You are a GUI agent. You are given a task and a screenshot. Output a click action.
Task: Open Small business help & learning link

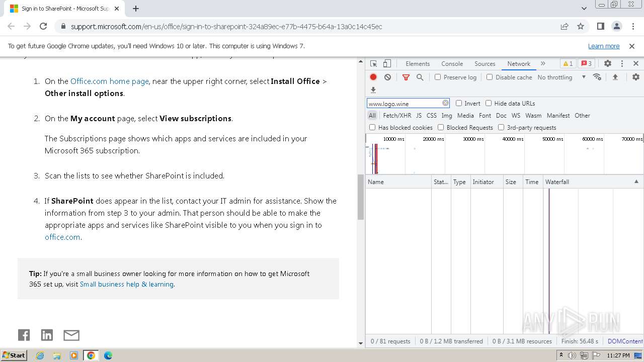click(127, 284)
